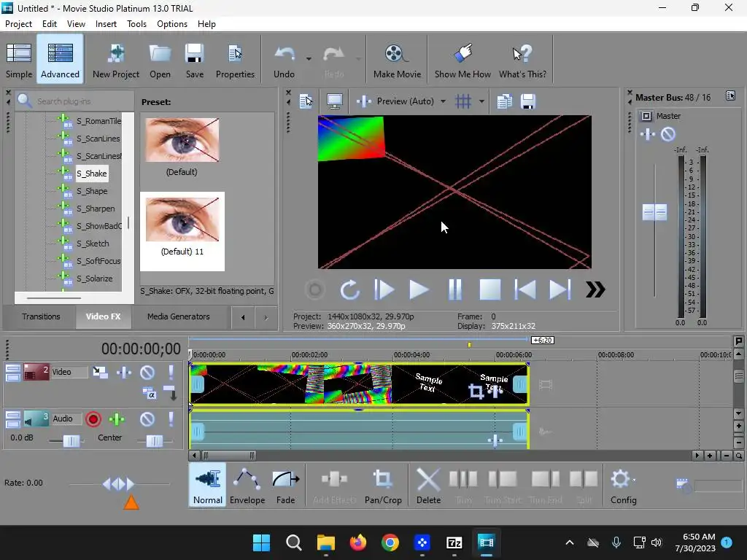Image resolution: width=747 pixels, height=560 pixels.
Task: Open the overlays grid dropdown arrow
Action: coord(481,101)
